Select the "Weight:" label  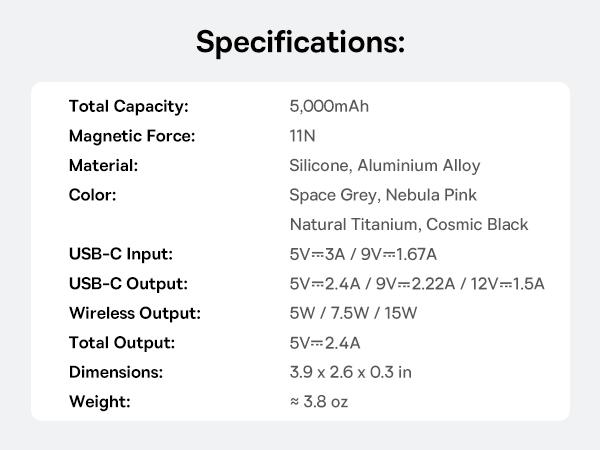pos(99,402)
